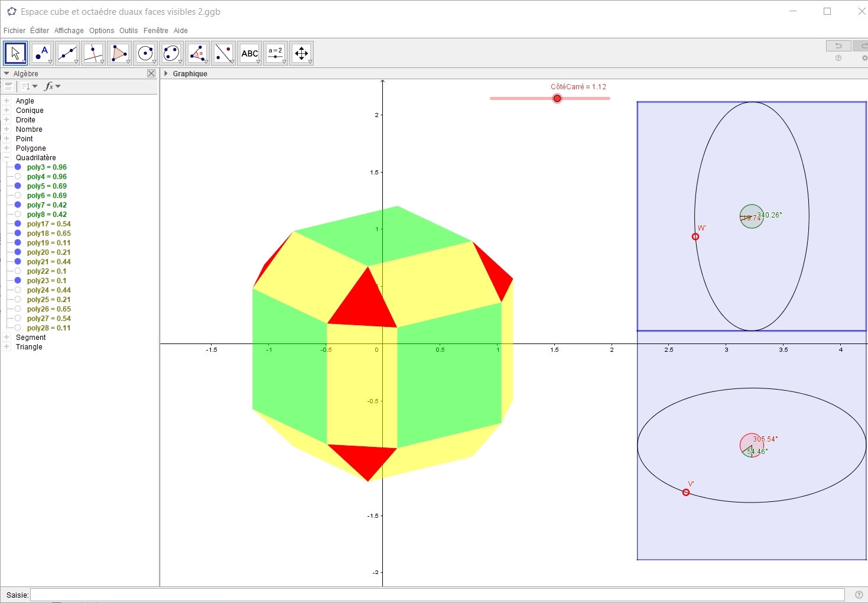Image resolution: width=868 pixels, height=603 pixels.
Task: Collapse the Algèbre panel title arrow
Action: coord(6,73)
